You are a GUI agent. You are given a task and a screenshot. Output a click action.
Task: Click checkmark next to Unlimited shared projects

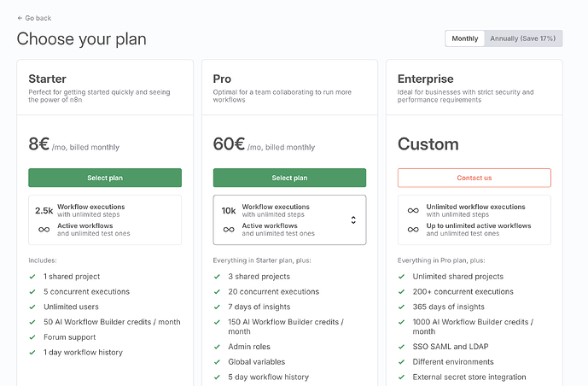[x=402, y=277]
